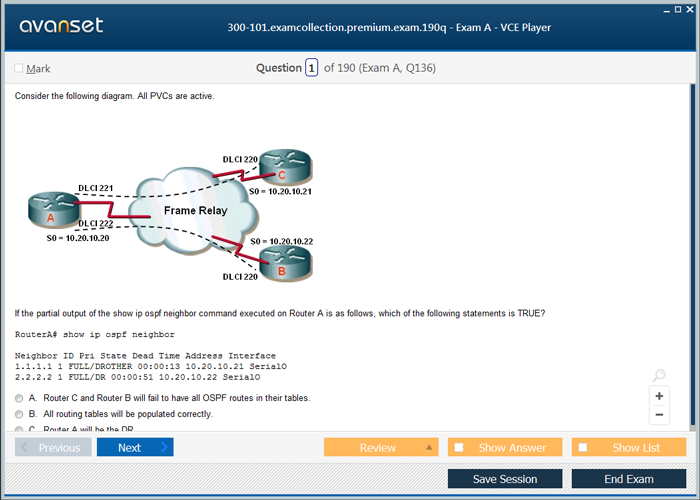Zoom in with the plus icon

(x=659, y=396)
